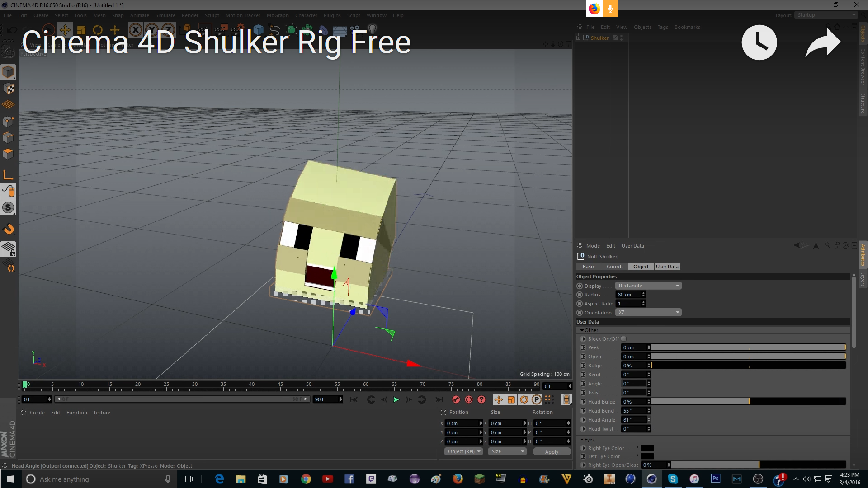This screenshot has height=488, width=868.
Task: Open the Layout Startup dropdown
Action: click(826, 15)
